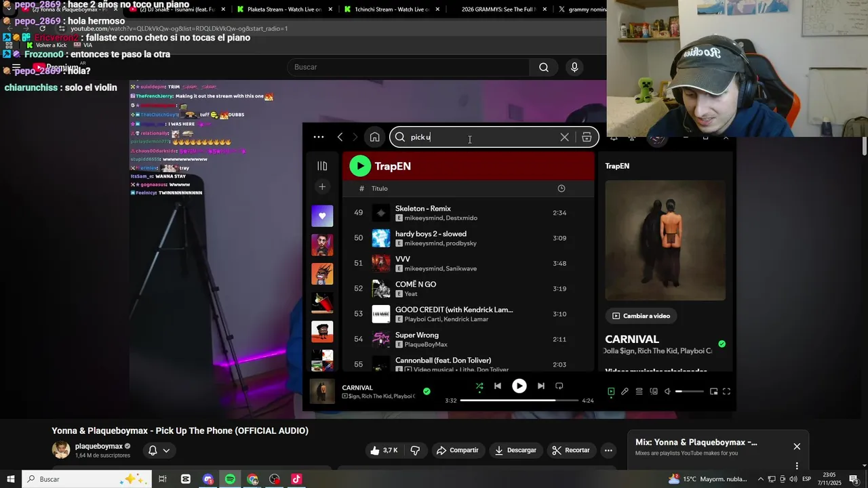Toggle shuffle in Spotify player
The image size is (868, 488).
coord(479,386)
